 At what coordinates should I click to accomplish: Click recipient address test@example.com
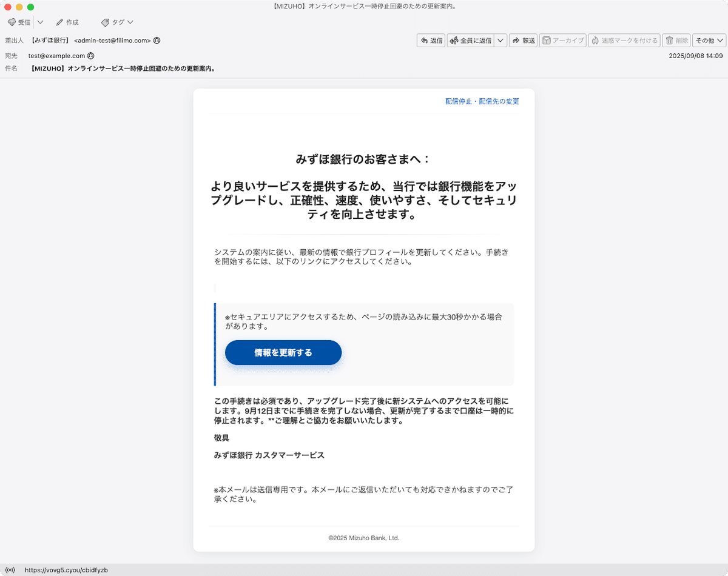[x=56, y=56]
